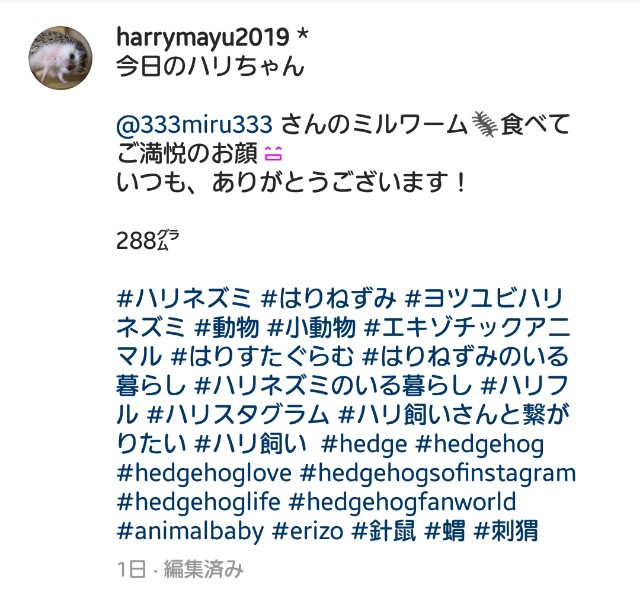Open the #erizo hashtag
Screen dimensions: 640x602
pos(307,531)
